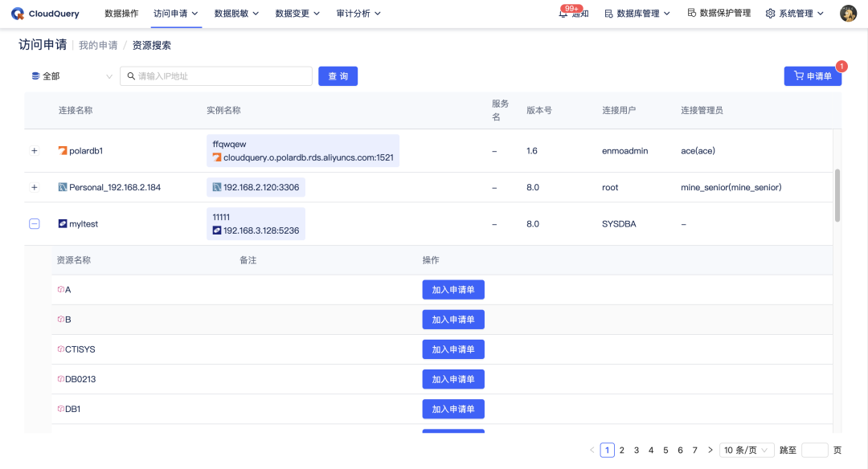Add DB1 to 申请单
868x469 pixels.
tap(453, 409)
